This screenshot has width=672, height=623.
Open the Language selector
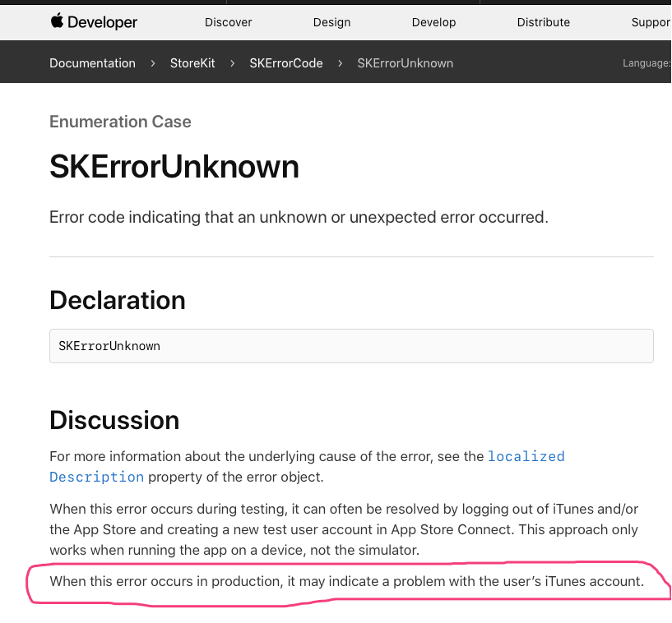647,63
